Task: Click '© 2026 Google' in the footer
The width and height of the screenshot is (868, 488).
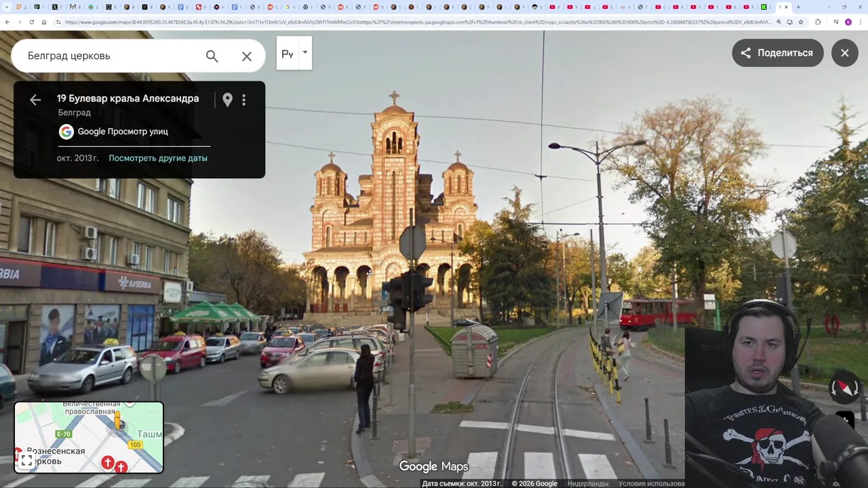Action: tap(534, 483)
